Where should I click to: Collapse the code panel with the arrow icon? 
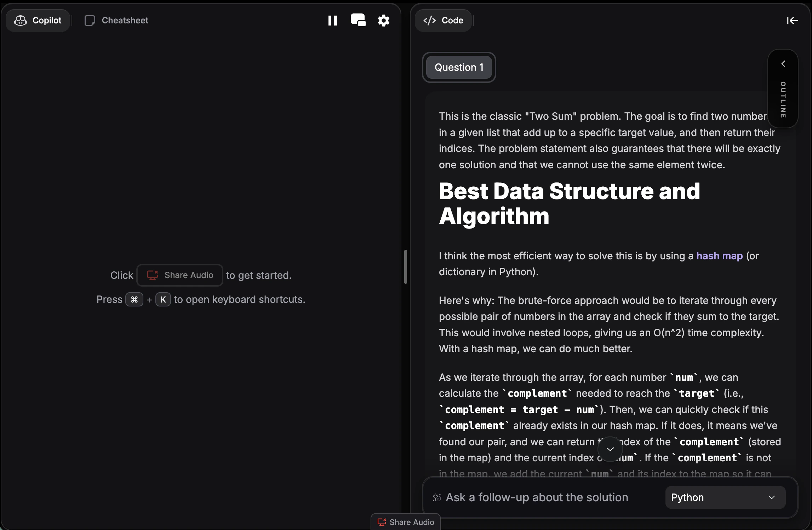coord(792,21)
